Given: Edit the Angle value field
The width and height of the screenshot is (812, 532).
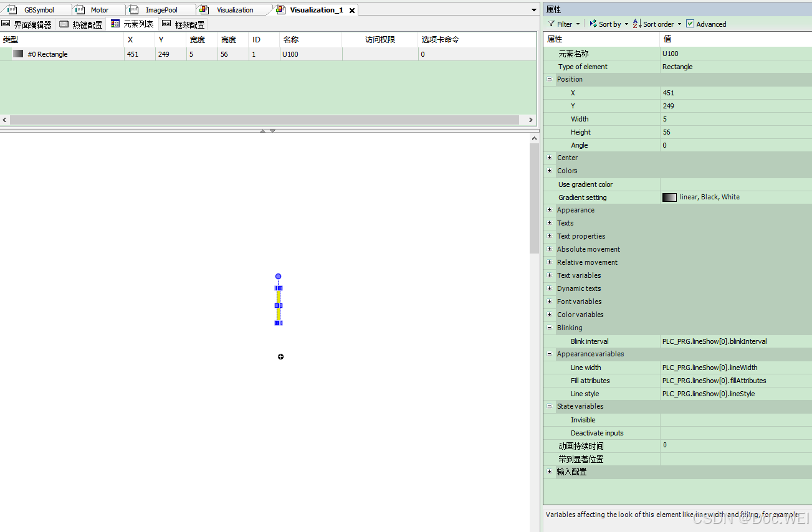Looking at the screenshot, I should point(736,145).
